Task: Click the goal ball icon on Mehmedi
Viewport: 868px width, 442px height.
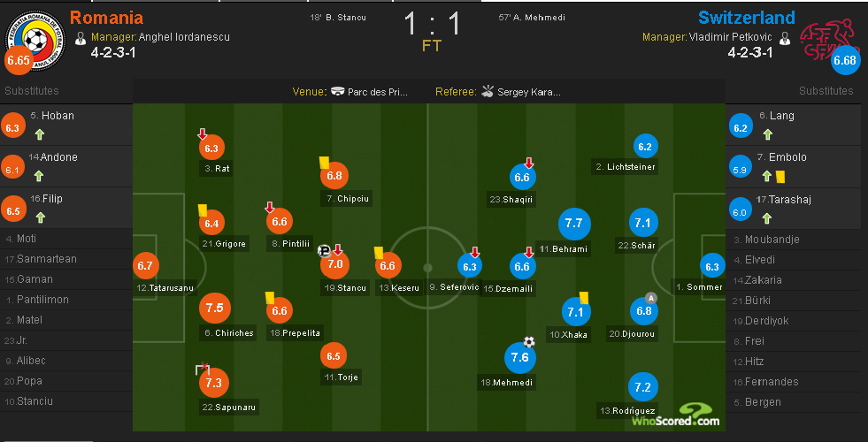Action: point(529,342)
